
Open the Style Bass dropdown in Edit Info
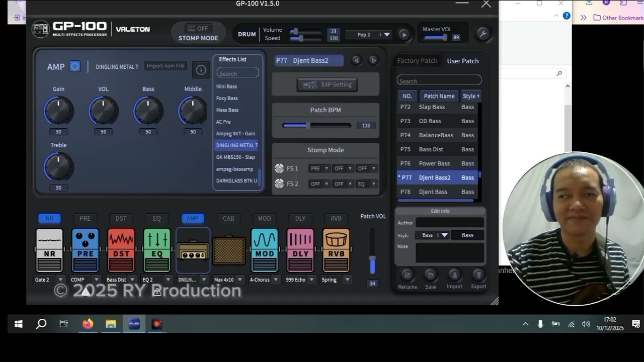(432, 235)
